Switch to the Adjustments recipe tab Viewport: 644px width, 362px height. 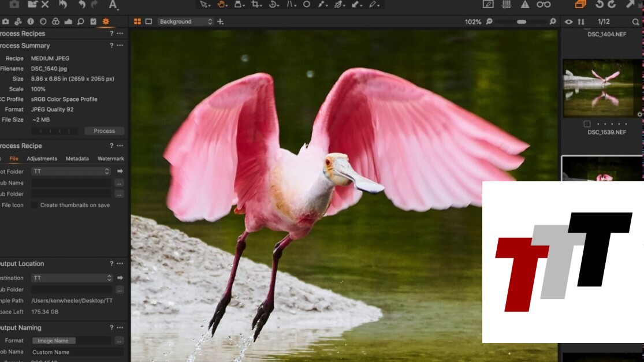(x=42, y=159)
